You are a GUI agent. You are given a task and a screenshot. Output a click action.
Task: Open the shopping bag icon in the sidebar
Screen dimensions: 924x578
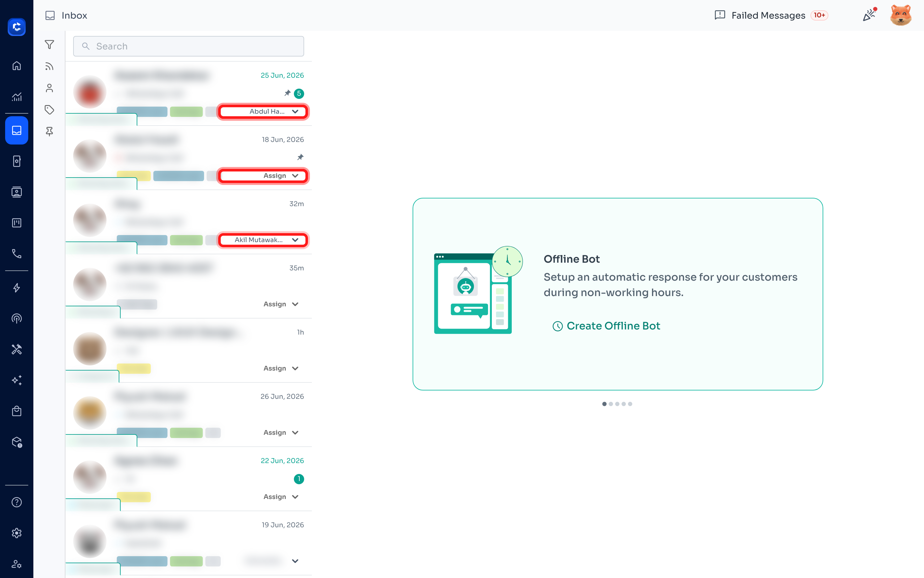(x=16, y=411)
